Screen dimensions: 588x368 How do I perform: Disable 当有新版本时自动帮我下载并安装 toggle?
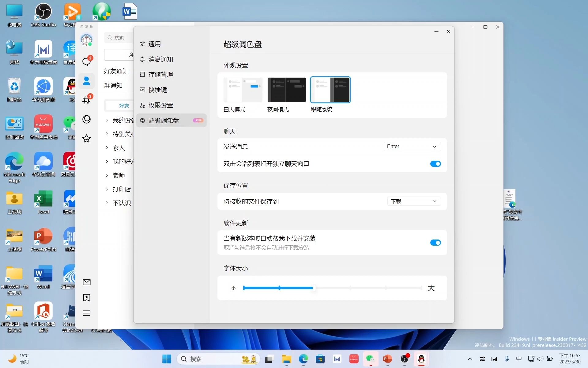pyautogui.click(x=435, y=243)
